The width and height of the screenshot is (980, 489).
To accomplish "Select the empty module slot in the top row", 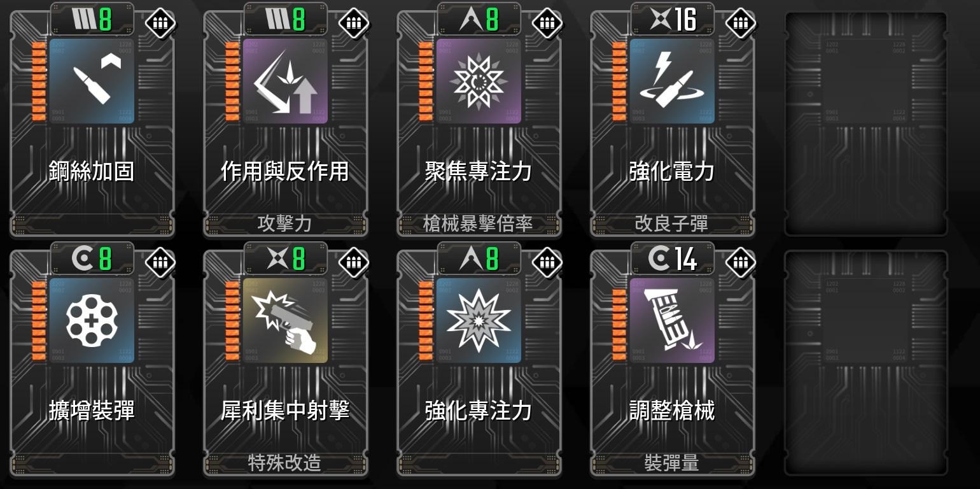I will (866, 124).
